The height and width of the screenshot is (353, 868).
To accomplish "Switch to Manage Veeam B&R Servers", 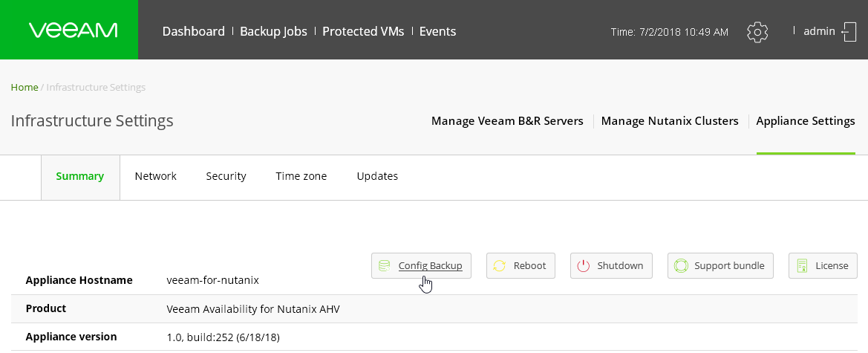I will [507, 121].
